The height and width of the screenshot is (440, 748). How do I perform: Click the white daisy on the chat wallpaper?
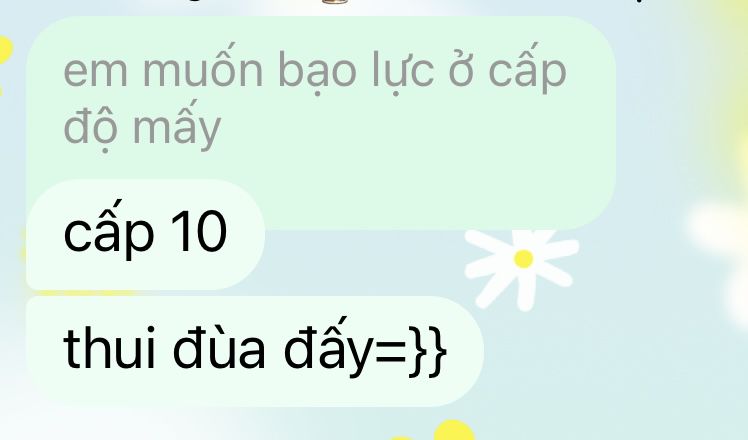click(522, 267)
